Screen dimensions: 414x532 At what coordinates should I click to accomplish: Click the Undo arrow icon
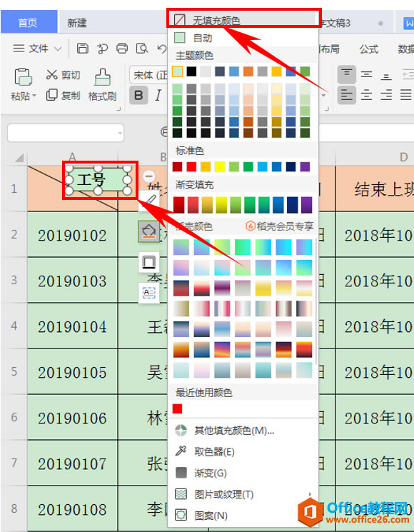(163, 49)
